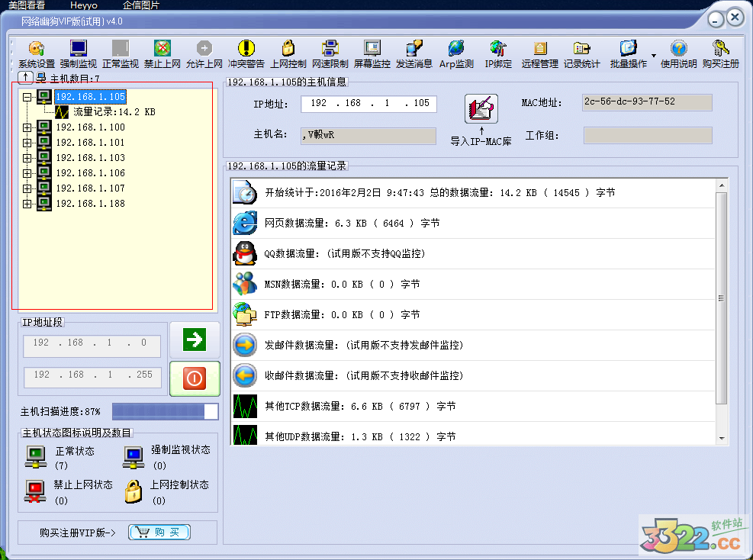Open 上网控制 internet control tool
753x560 pixels.
click(288, 54)
